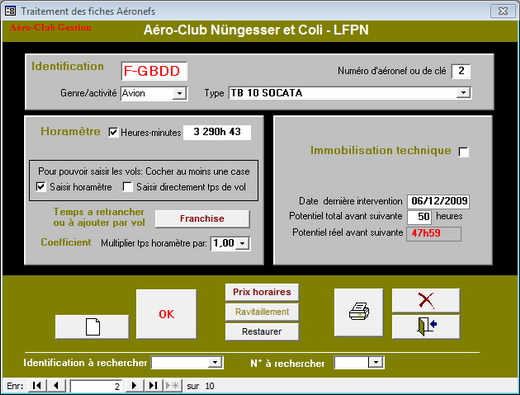The width and height of the screenshot is (520, 395).
Task: Click the Aéro-Club Gestion red label
Action: pyautogui.click(x=51, y=27)
